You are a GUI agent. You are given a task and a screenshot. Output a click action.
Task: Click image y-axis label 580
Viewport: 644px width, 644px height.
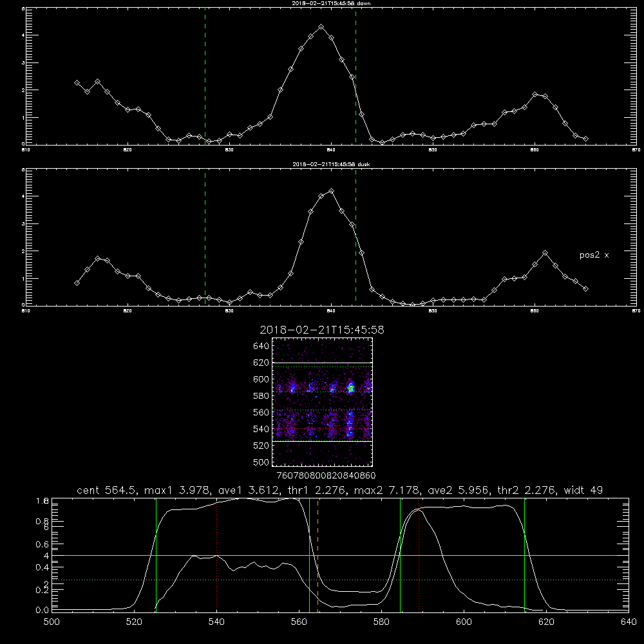261,396
